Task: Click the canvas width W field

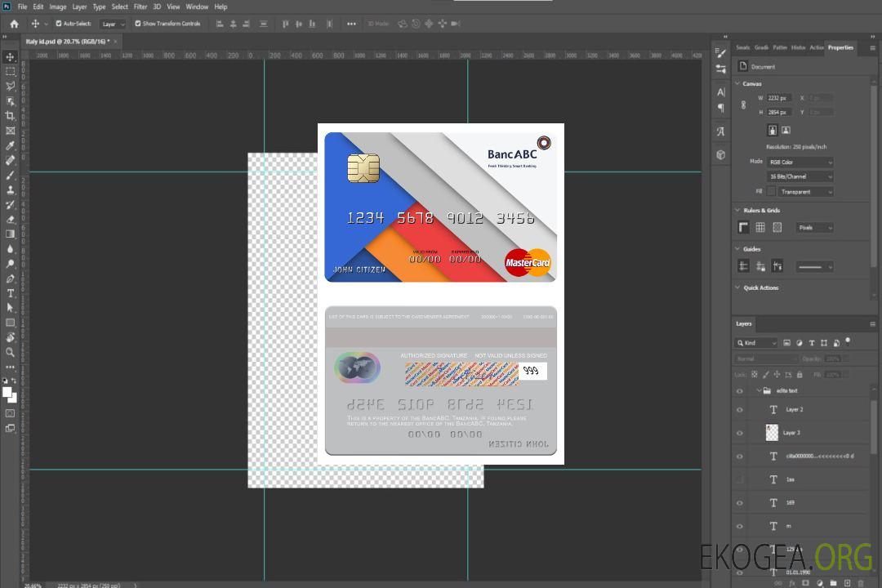Action: 779,98
